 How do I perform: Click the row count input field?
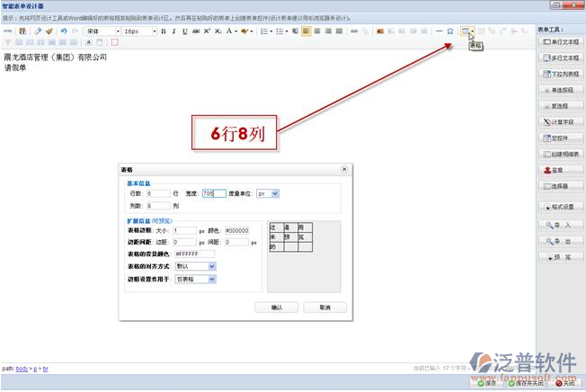(158, 193)
